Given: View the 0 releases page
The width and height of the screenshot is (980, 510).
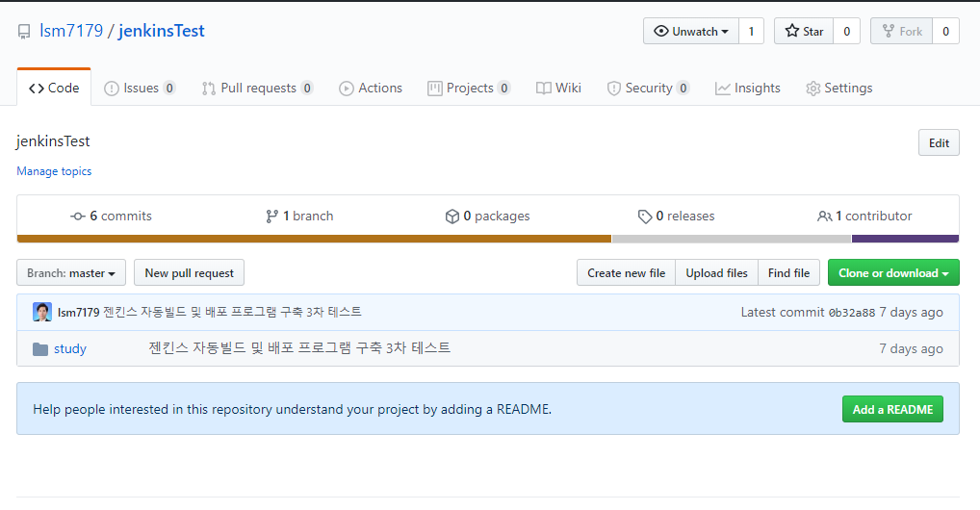Looking at the screenshot, I should pos(676,217).
